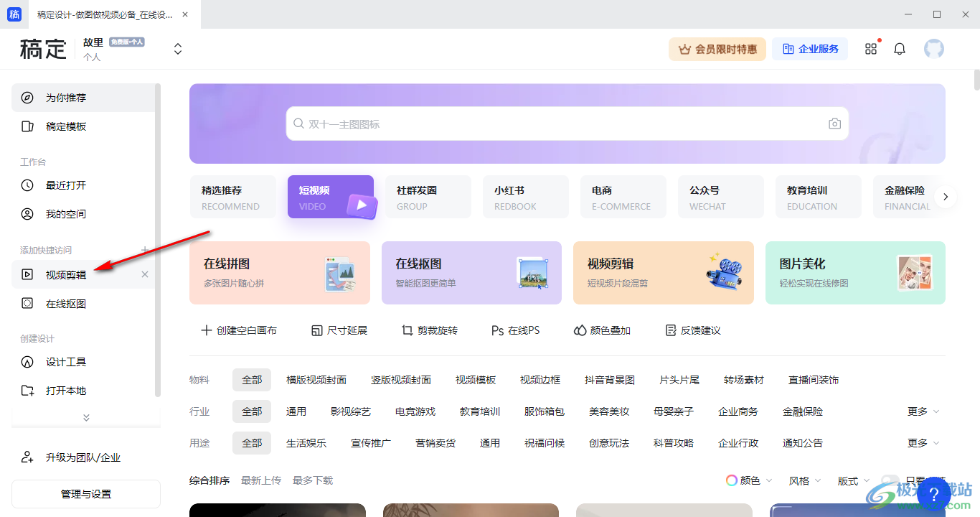
Task: Click the 稿定 logo in the header
Action: click(x=43, y=49)
